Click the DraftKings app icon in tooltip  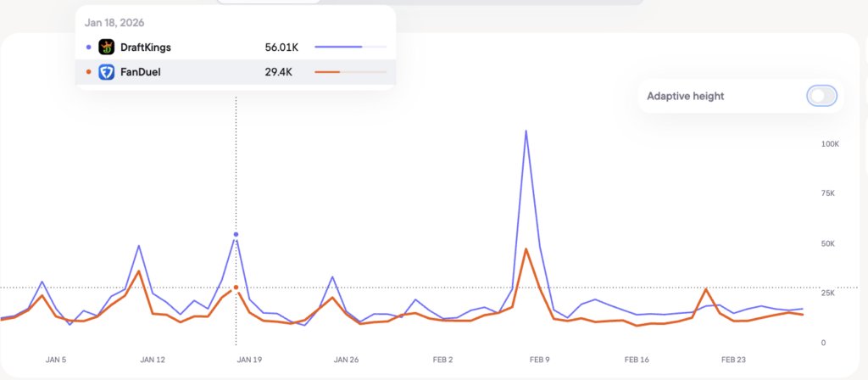click(x=107, y=47)
